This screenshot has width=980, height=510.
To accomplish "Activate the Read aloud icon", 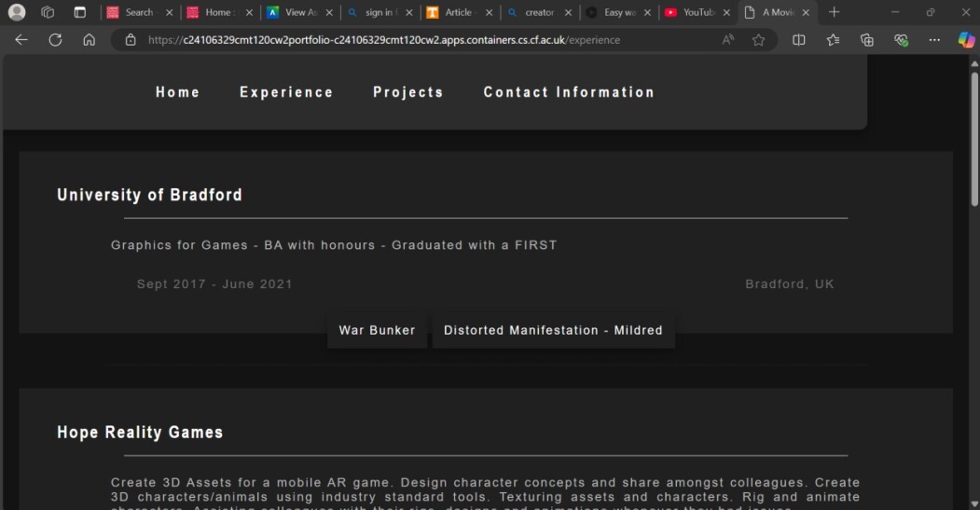I will point(728,40).
